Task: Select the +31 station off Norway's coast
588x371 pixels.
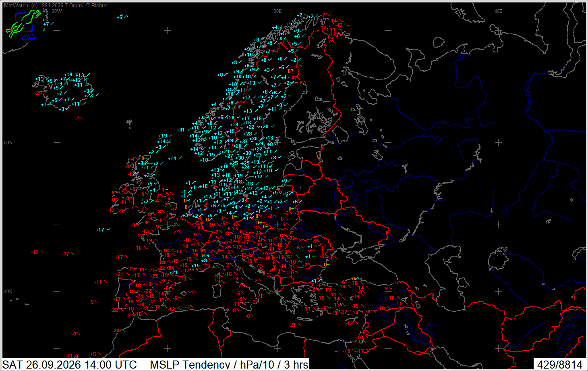Action: (181, 130)
